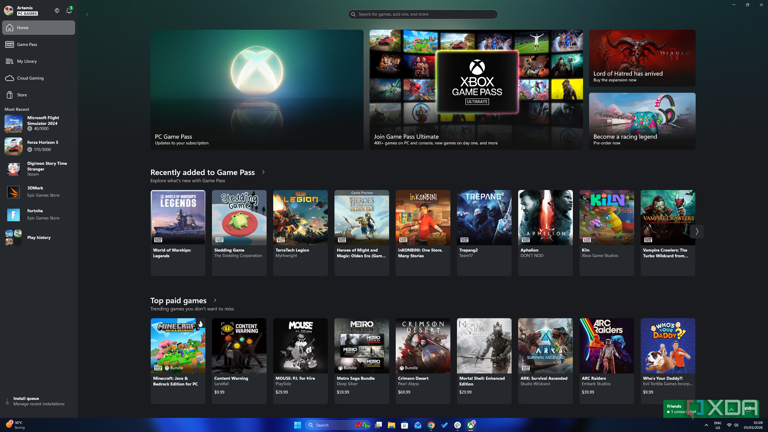Go back using the top-left arrow
This screenshot has width=768, height=432.
coord(87,14)
